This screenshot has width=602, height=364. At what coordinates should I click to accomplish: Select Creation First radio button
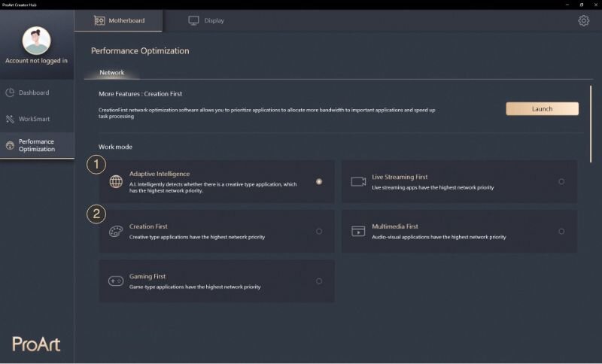[x=319, y=232]
